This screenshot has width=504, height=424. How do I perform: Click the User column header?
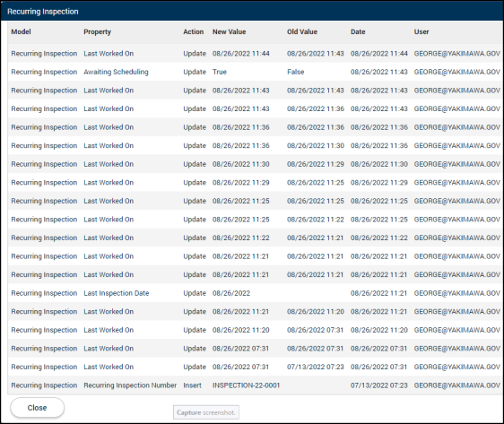coord(421,31)
